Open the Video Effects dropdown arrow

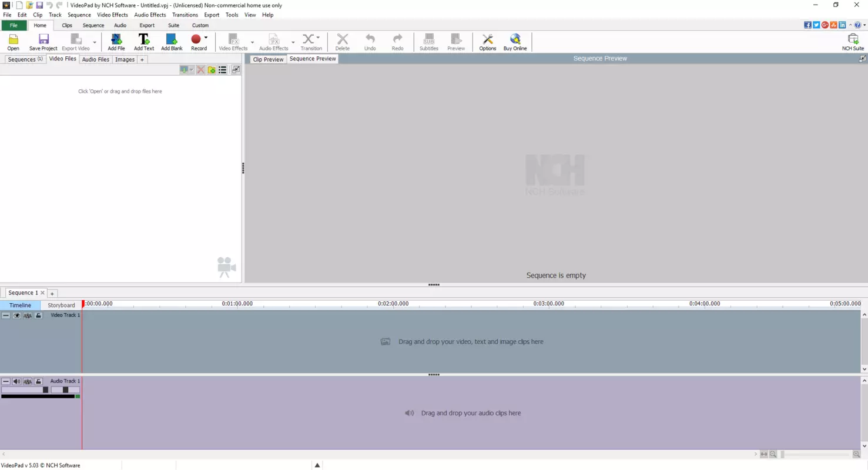coord(253,42)
